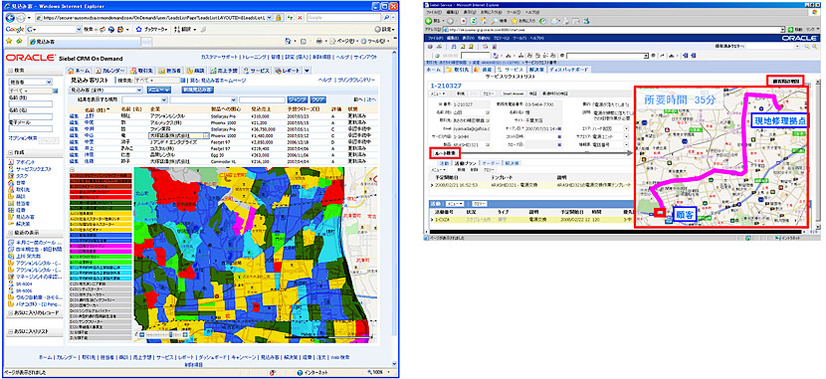
Task: Click the 新規見込み客 button
Action: 197,90
